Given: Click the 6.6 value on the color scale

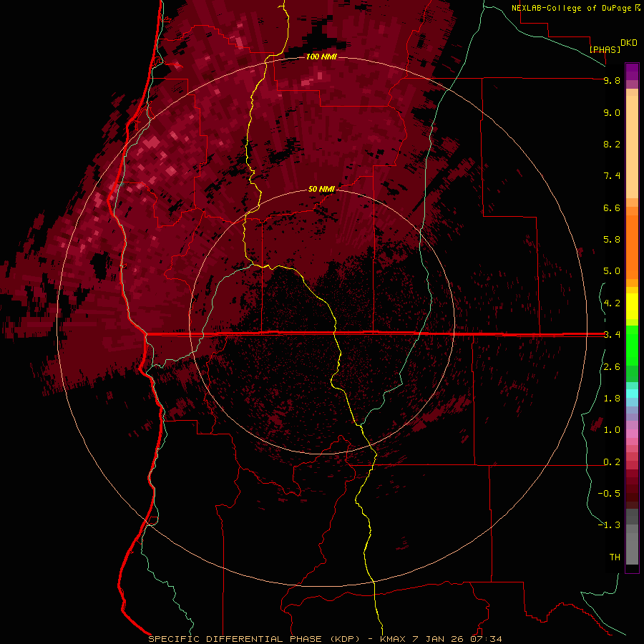Looking at the screenshot, I should click(612, 208).
